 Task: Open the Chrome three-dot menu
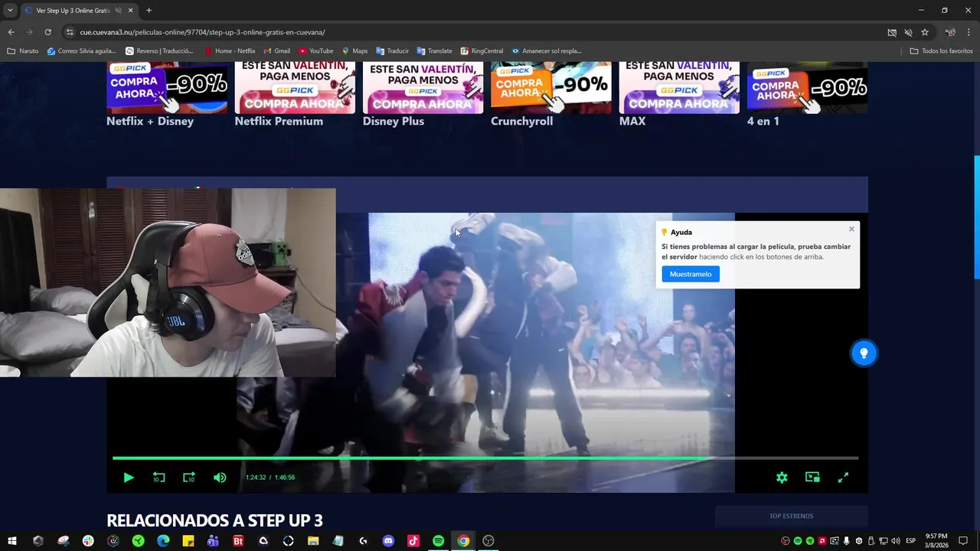pos(969,32)
